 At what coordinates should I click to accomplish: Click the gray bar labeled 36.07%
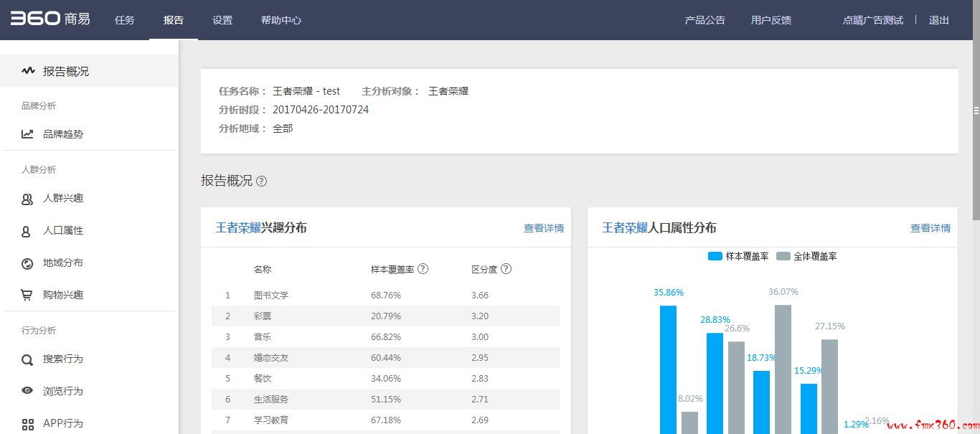(783, 369)
